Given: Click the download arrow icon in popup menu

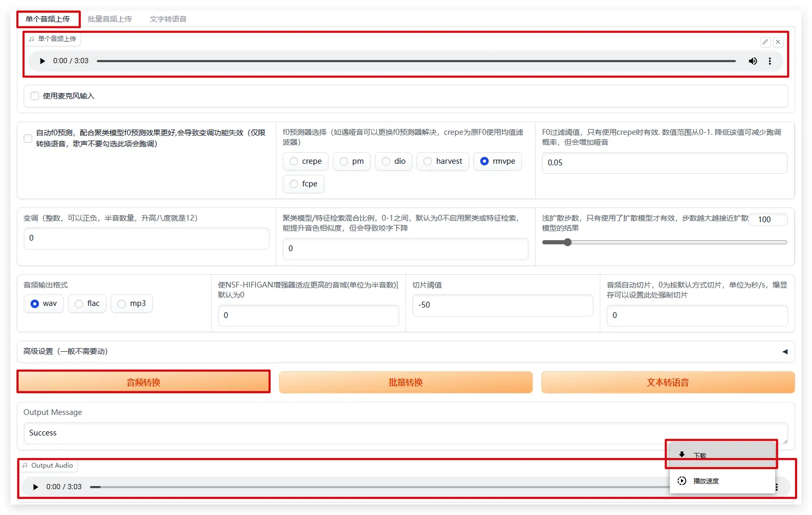Looking at the screenshot, I should pyautogui.click(x=682, y=454).
